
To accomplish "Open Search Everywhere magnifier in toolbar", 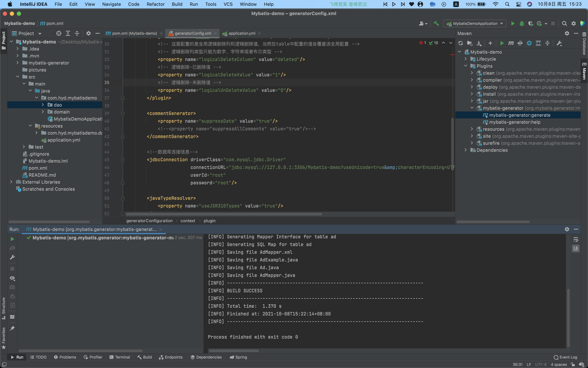I will [564, 23].
